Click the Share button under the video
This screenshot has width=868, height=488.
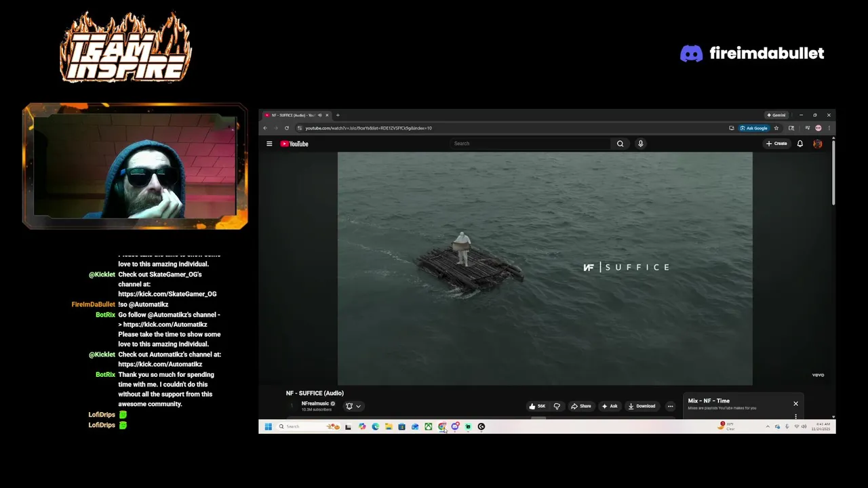580,406
